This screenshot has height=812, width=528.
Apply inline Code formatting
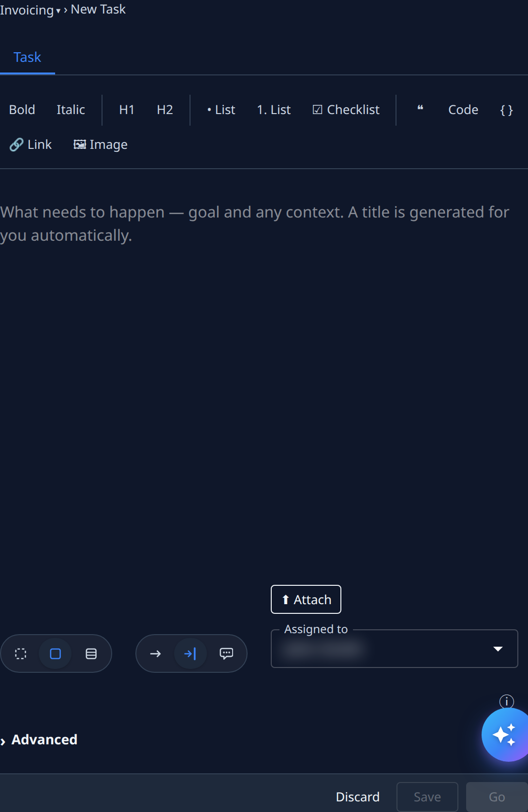click(x=463, y=110)
